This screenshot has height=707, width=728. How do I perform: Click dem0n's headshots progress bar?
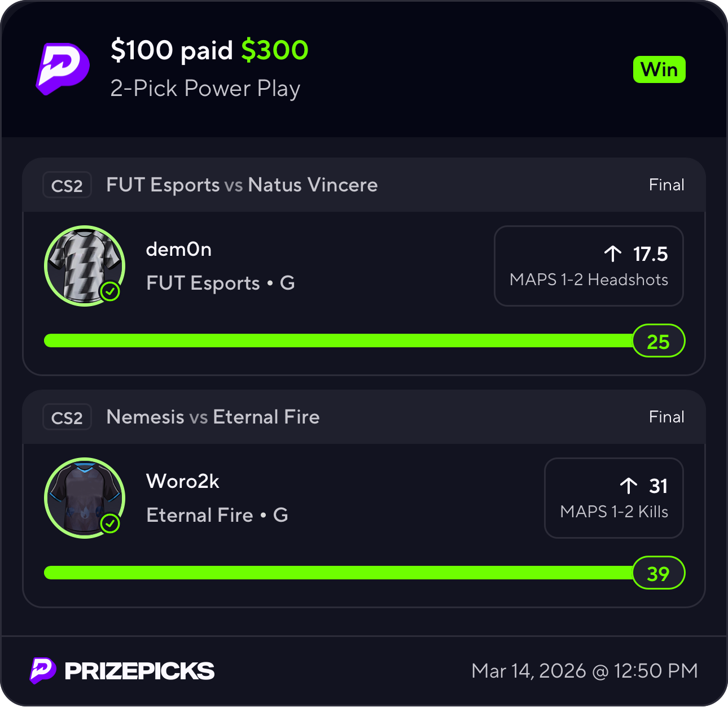coord(337,341)
